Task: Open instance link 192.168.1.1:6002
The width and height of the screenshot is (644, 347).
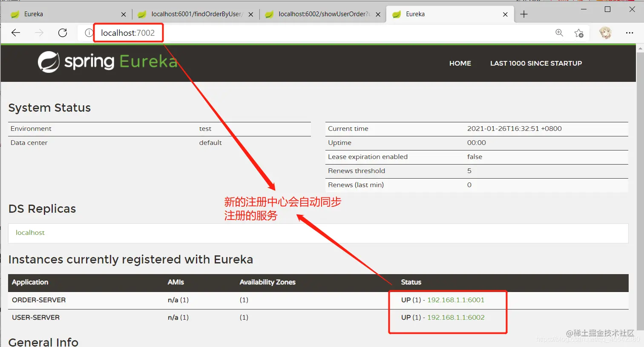Action: pyautogui.click(x=456, y=318)
